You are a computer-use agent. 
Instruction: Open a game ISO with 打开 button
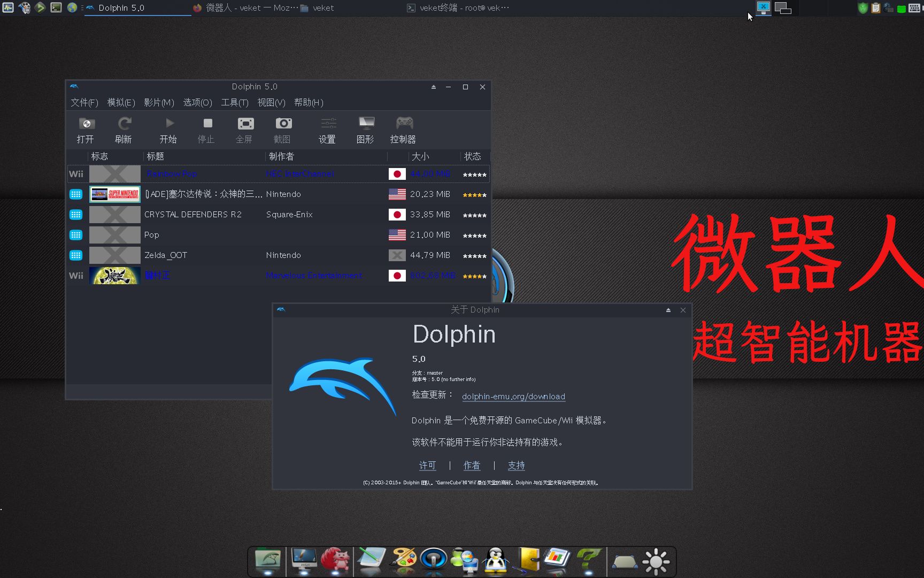pos(86,129)
